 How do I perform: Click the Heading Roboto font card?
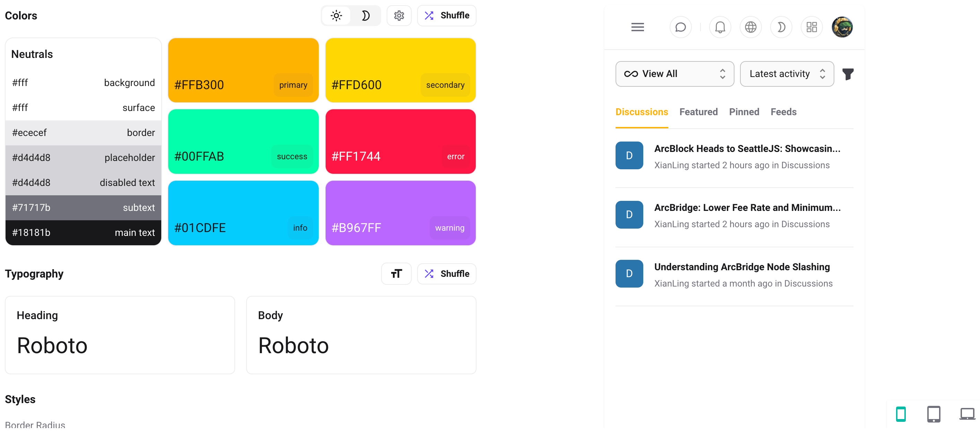[120, 335]
